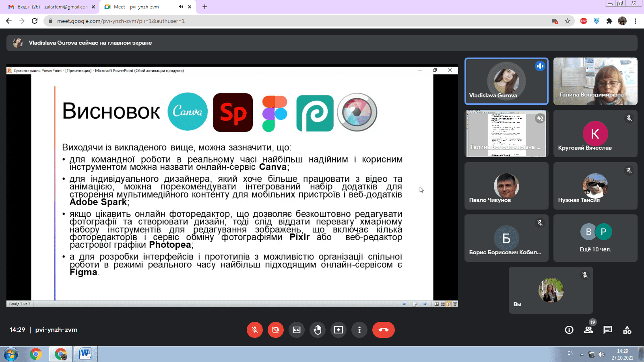Raise your hand in the meeting
Screen dimensions: 644x362
point(318,330)
